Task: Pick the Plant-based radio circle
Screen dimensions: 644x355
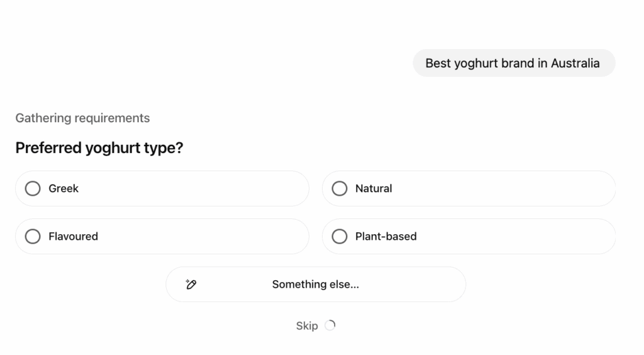Action: tap(340, 236)
